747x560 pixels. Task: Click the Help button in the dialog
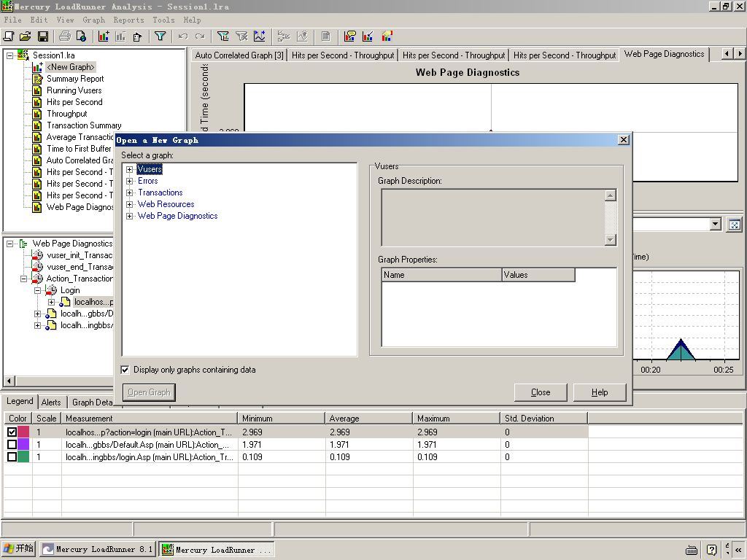(x=600, y=392)
